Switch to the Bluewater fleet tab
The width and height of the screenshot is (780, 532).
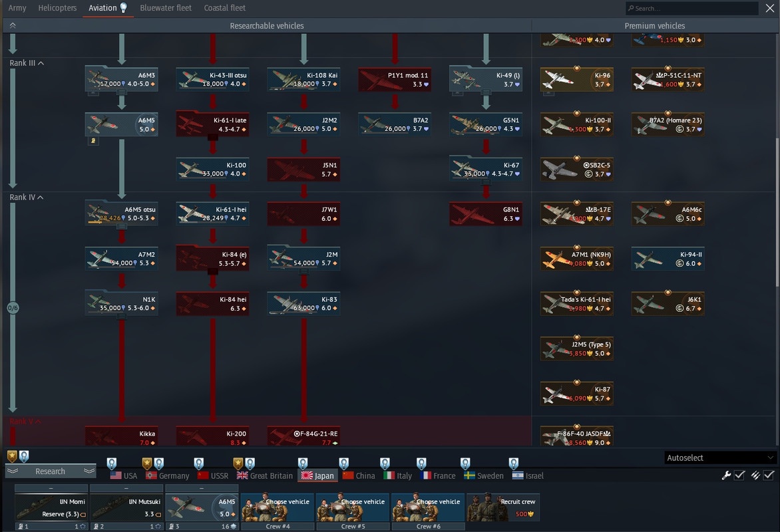[166, 8]
